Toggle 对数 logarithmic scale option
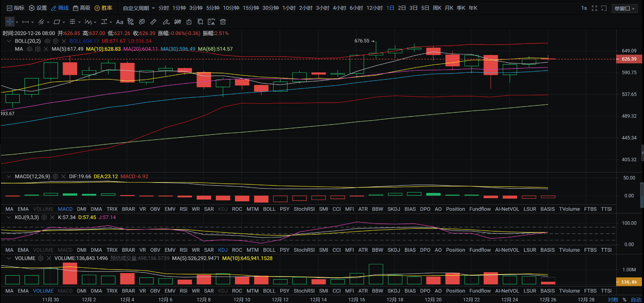Viewport: 644px width, 303px height. [x=613, y=300]
